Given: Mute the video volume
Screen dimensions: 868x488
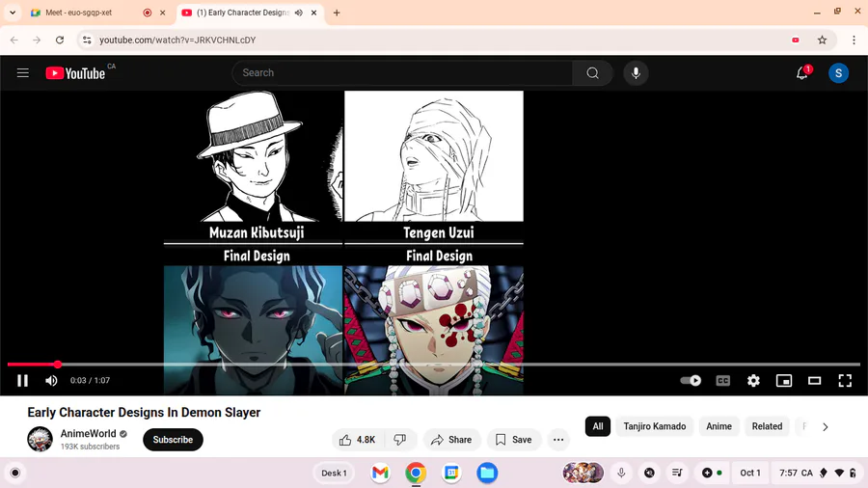Looking at the screenshot, I should coord(51,381).
